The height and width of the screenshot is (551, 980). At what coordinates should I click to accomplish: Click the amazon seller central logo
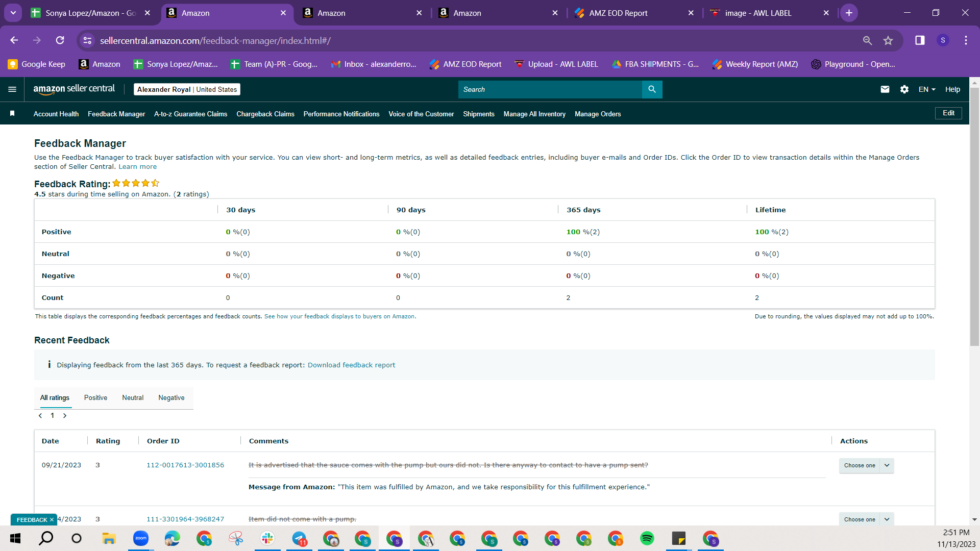click(x=75, y=89)
